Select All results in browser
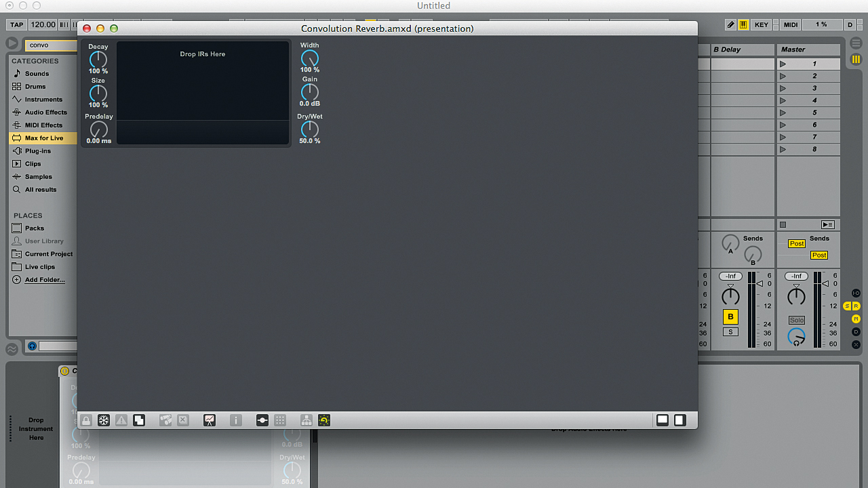 (41, 189)
